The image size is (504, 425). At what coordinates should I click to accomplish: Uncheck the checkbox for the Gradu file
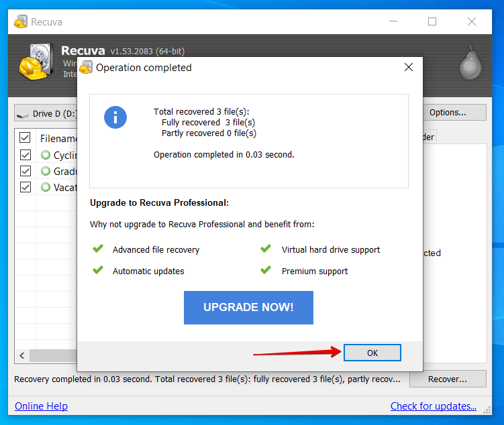click(x=26, y=171)
